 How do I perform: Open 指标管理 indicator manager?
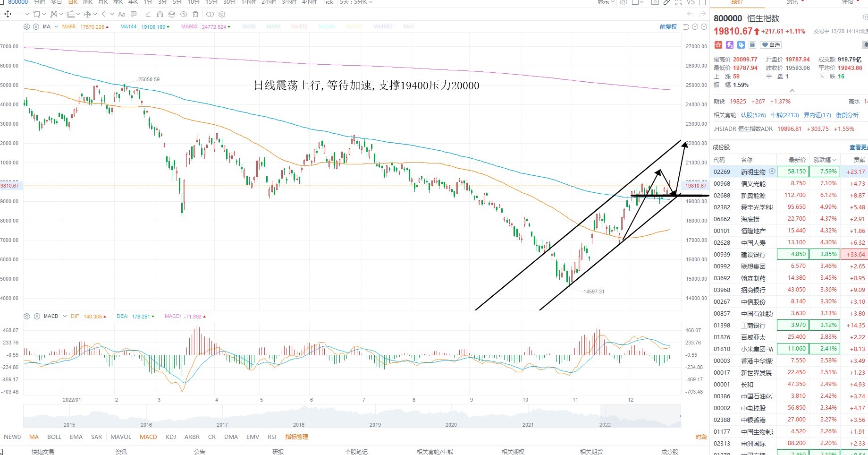(296, 437)
